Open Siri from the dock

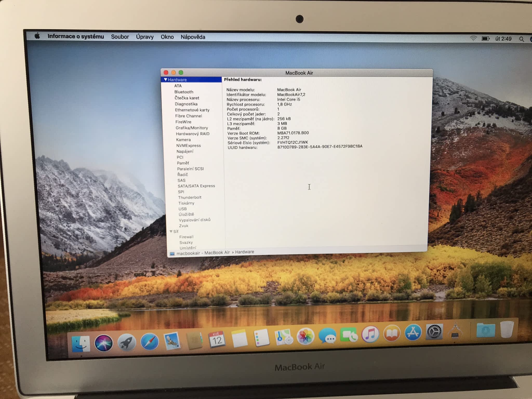(x=104, y=343)
